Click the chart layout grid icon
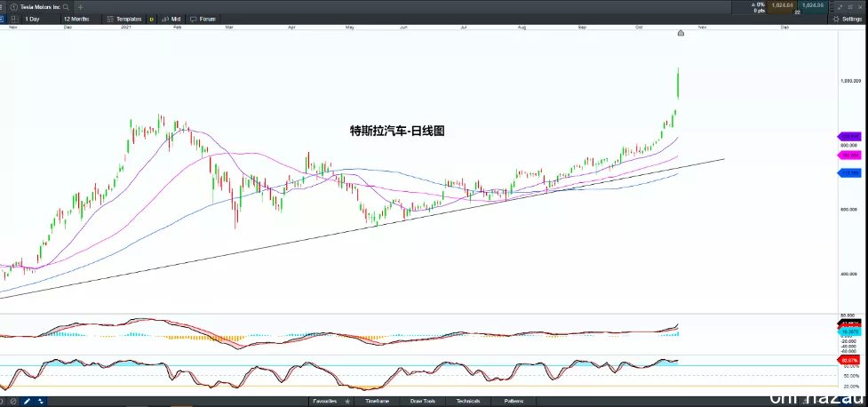 coord(14,19)
